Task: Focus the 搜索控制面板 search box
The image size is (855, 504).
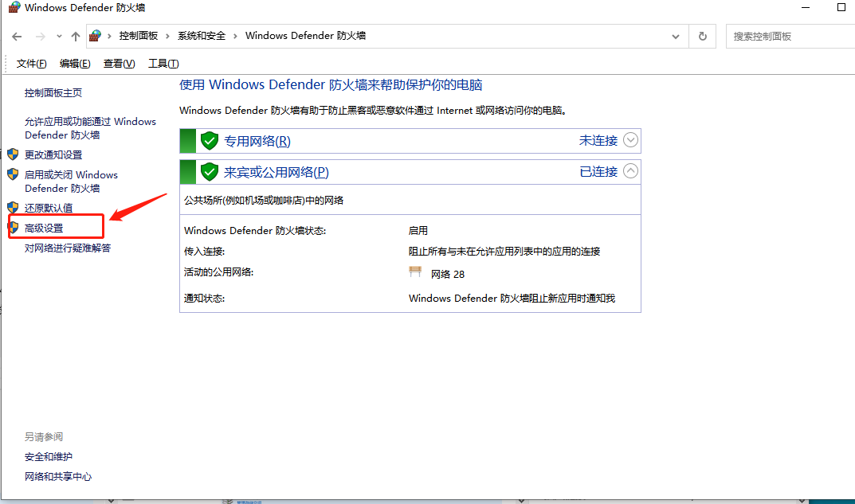Action: 790,37
